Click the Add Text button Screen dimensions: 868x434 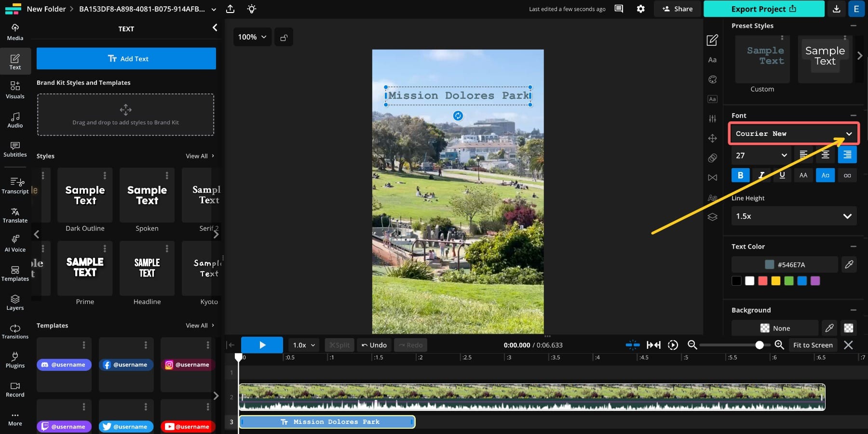(126, 59)
